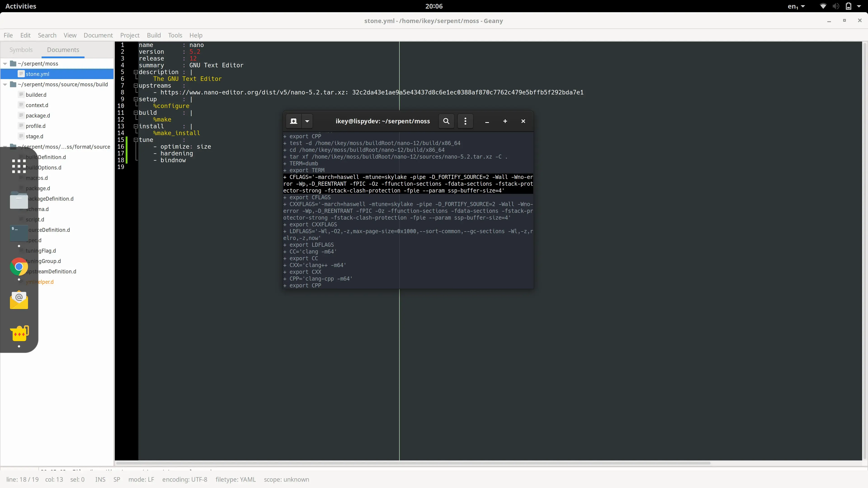The image size is (868, 488).
Task: Open context.d in the documents list
Action: [37, 105]
